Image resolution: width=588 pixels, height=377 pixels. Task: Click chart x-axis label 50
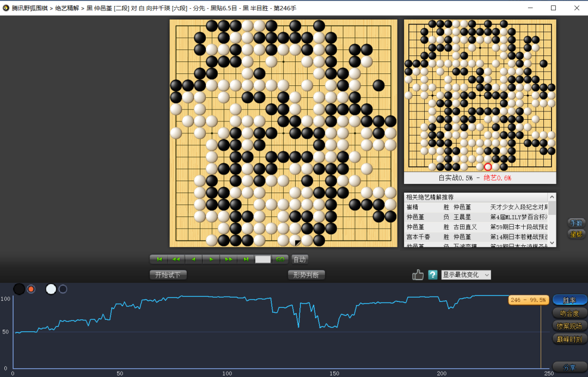120,373
